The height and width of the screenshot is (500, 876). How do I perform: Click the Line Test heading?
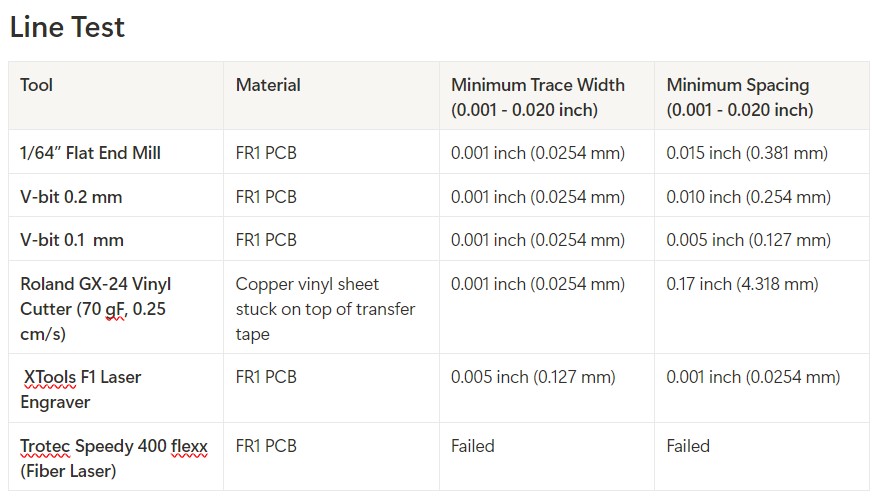67,27
